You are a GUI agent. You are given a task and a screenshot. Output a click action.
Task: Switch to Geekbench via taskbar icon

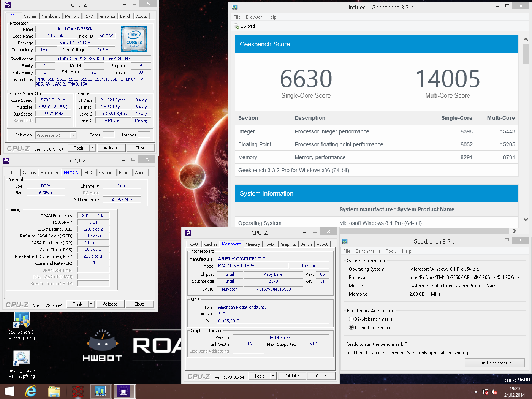click(100, 391)
